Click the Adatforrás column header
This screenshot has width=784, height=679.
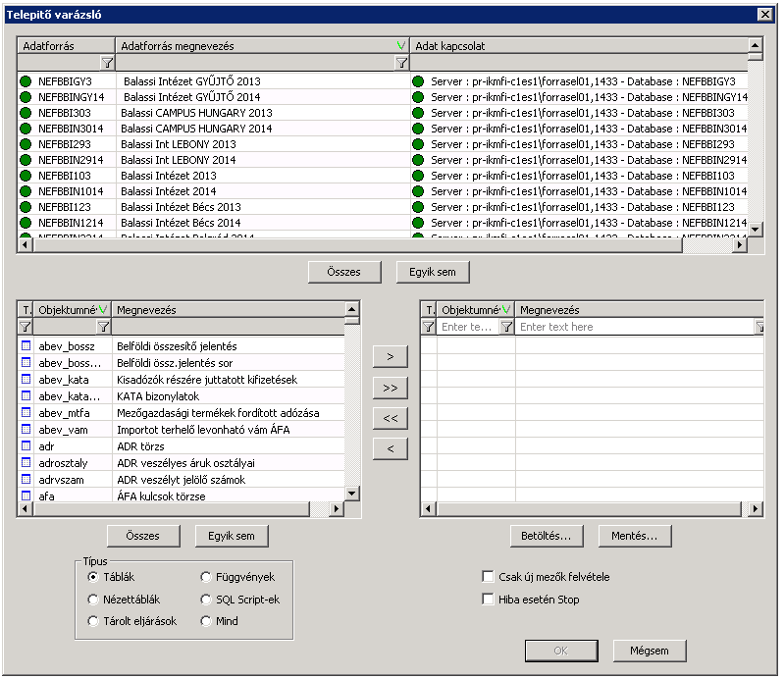(67, 46)
